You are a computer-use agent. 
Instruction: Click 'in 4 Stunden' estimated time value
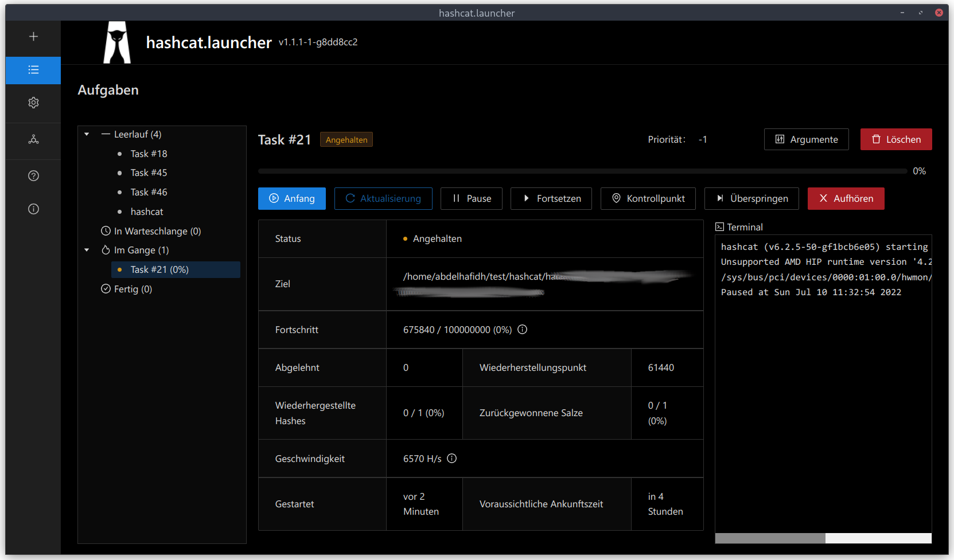point(665,504)
